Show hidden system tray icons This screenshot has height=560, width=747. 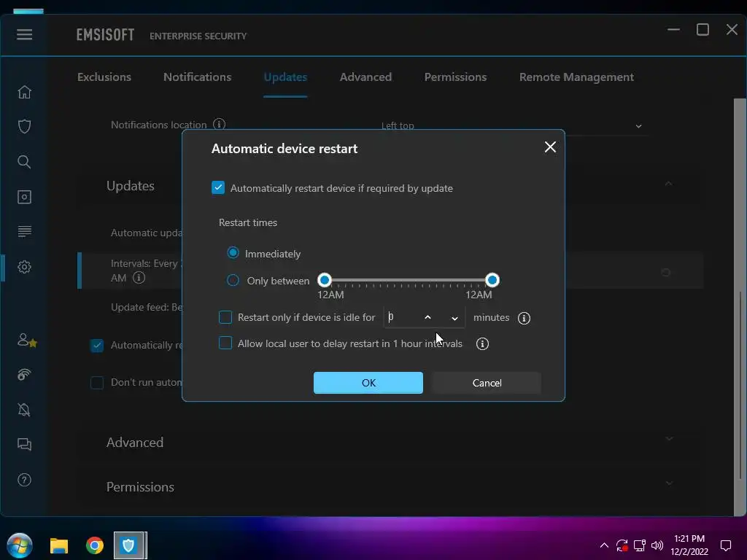(x=604, y=545)
